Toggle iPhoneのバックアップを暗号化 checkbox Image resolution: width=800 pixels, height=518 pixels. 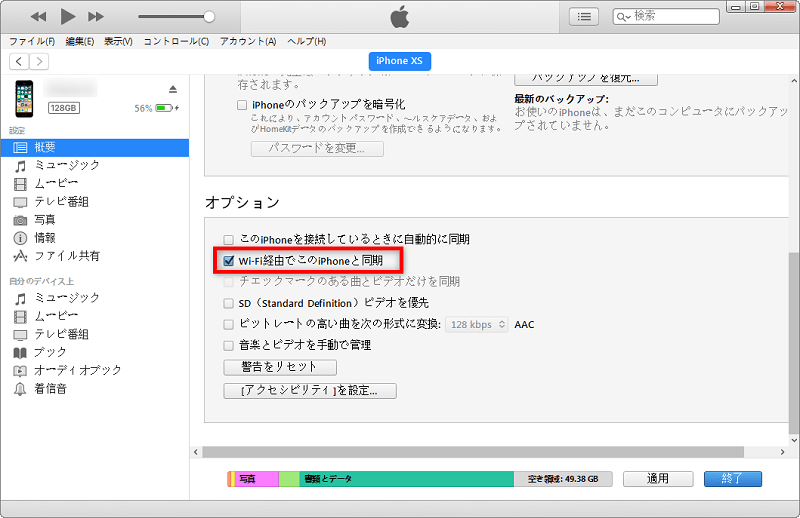coord(242,105)
